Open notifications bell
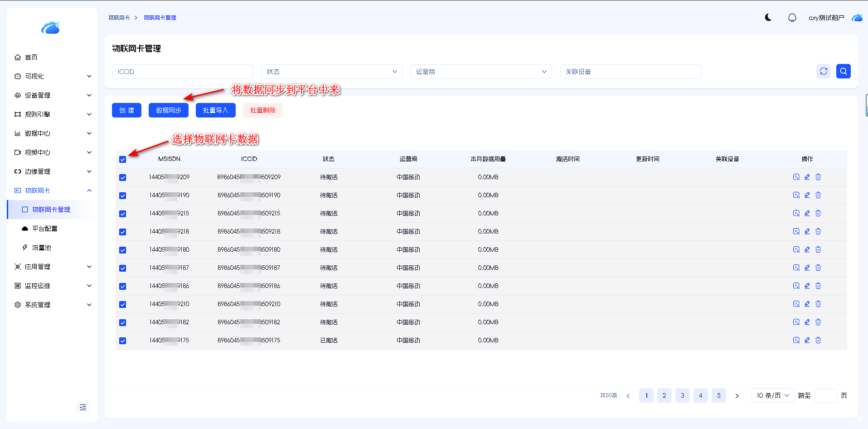The height and width of the screenshot is (429, 868). coord(792,18)
